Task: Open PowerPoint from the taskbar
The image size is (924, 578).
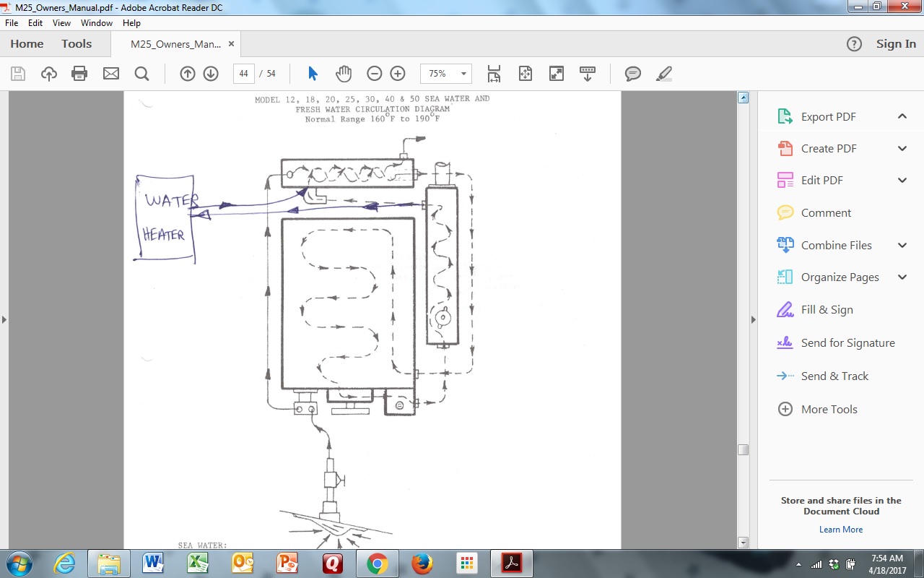Action: pos(288,563)
